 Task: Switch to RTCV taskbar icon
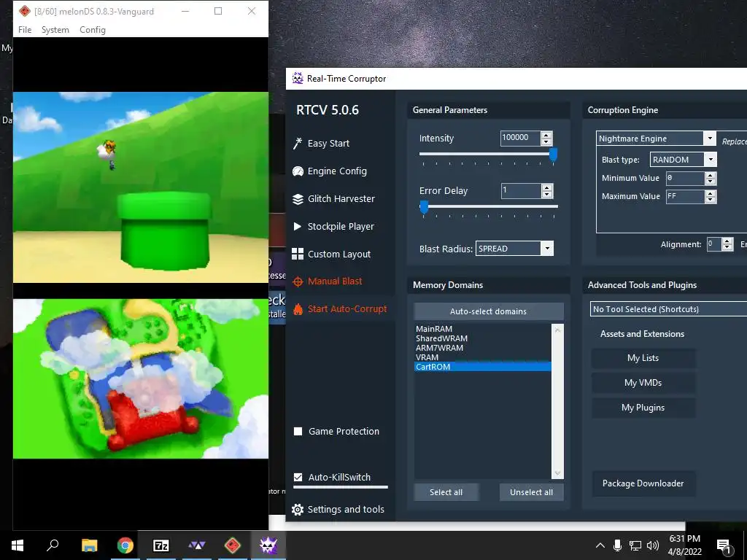268,545
